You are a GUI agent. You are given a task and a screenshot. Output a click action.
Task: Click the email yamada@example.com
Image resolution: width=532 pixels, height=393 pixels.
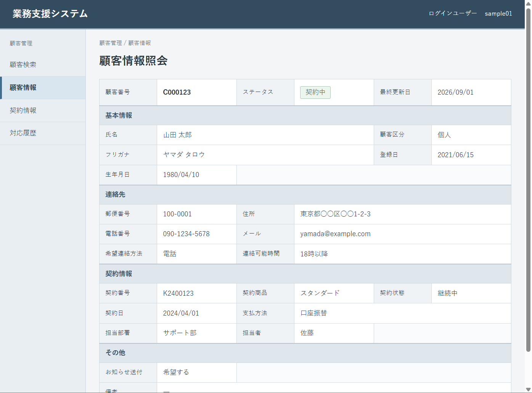point(335,234)
